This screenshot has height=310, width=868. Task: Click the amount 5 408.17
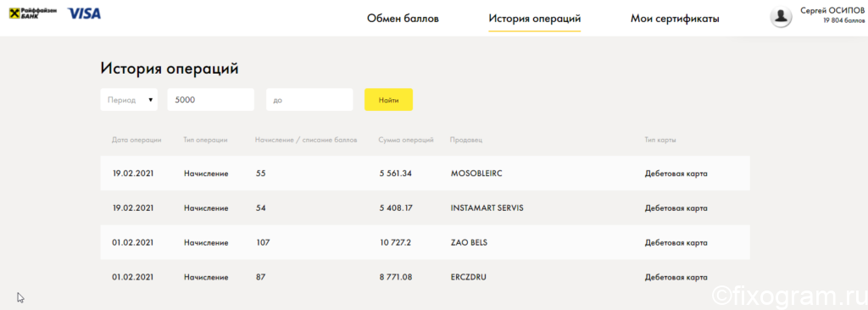[396, 208]
